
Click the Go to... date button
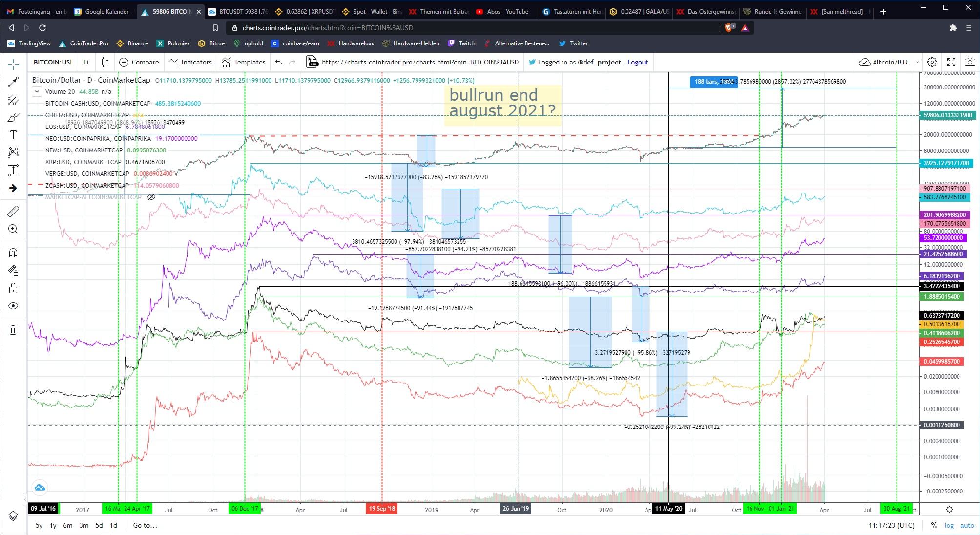point(145,525)
